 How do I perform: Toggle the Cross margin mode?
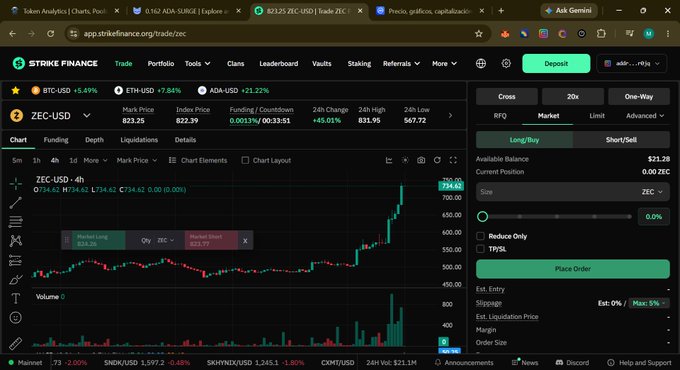(x=507, y=96)
